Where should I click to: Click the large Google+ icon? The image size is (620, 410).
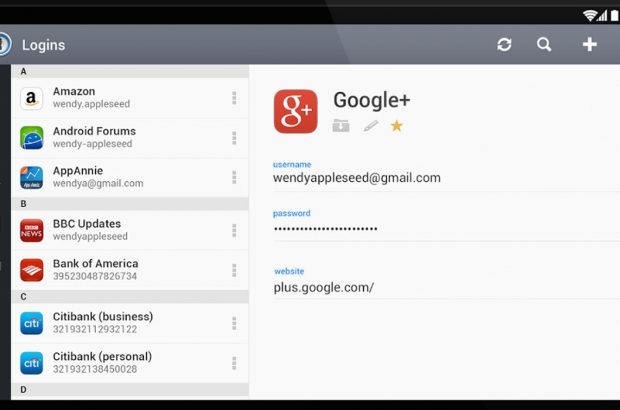coord(295,111)
